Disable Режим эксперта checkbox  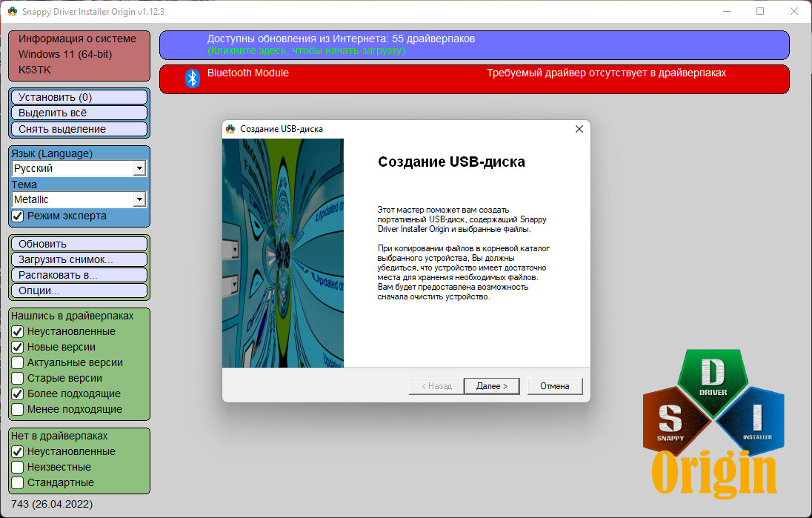tap(18, 216)
